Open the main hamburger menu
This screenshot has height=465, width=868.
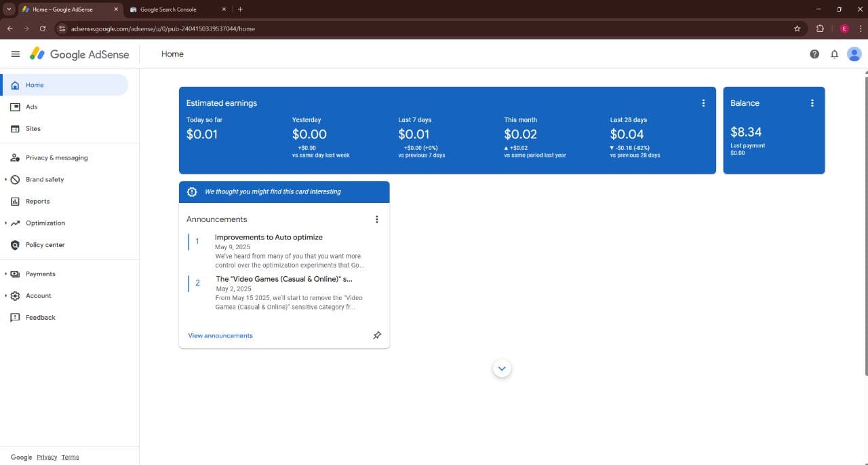[16, 54]
